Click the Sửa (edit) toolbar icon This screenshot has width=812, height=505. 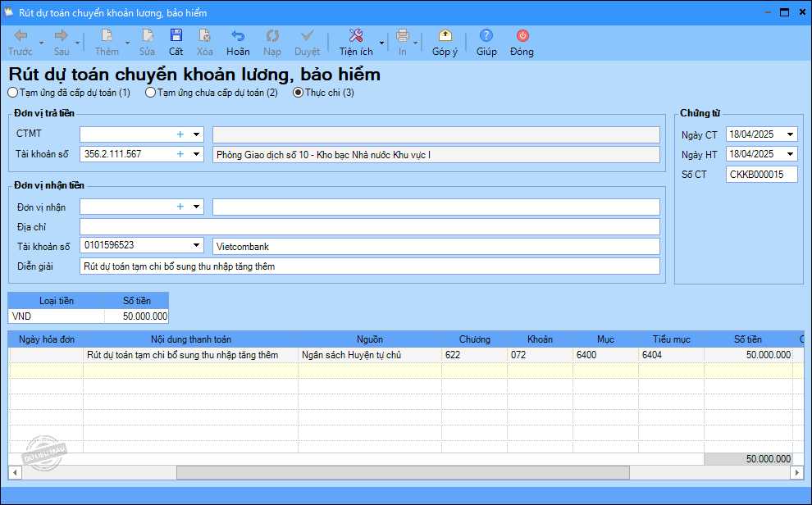click(x=148, y=36)
